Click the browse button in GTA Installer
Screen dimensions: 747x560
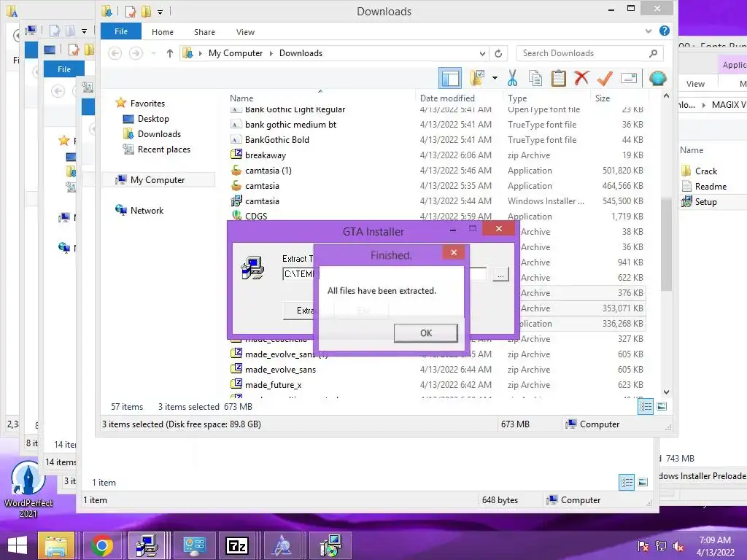click(500, 274)
